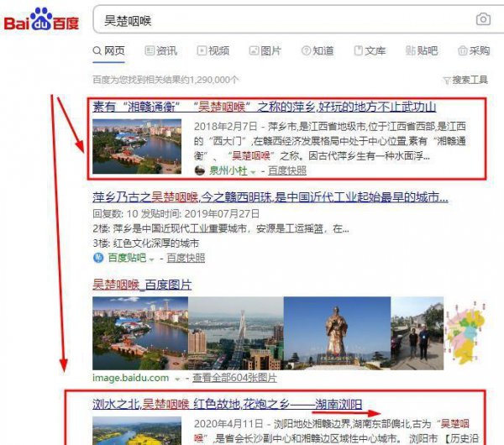Open the 吴楚咽喉_百度图片 link

pos(142,285)
